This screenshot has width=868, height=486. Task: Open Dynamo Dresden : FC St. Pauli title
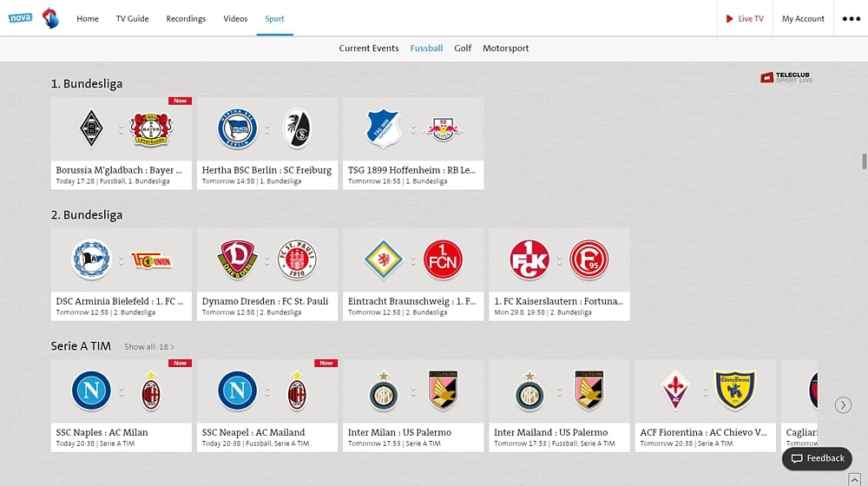[x=265, y=301]
